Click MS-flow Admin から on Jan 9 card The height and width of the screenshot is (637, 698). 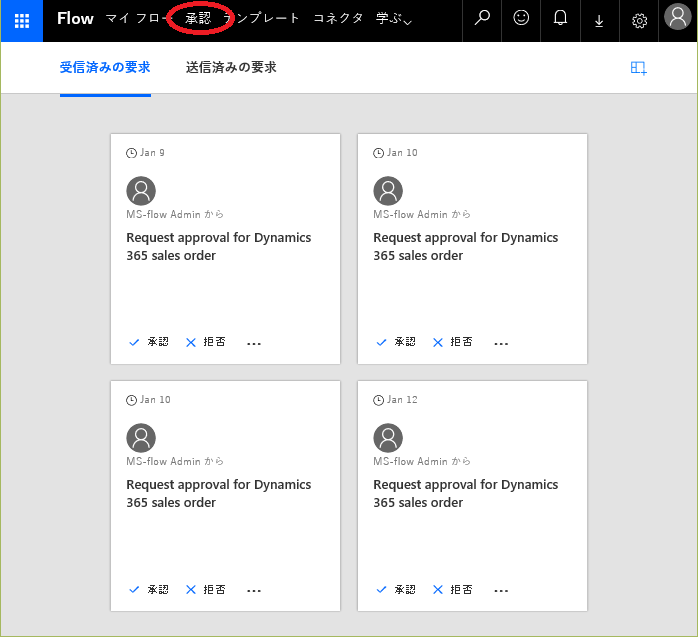175,215
